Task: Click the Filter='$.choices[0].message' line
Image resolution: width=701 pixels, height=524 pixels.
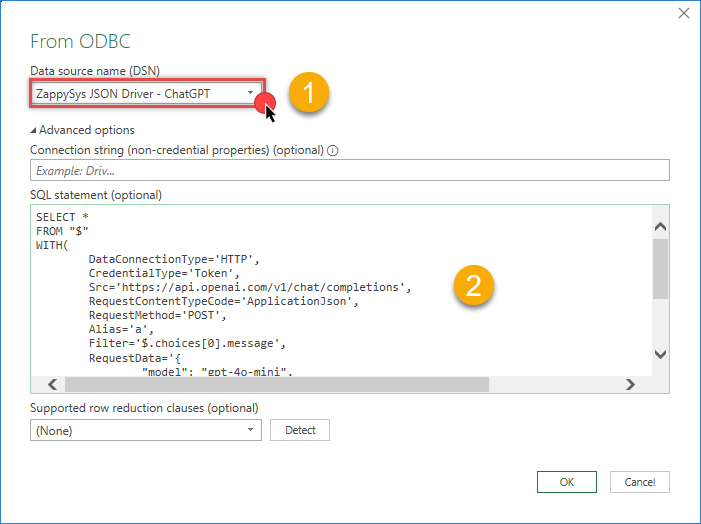Action: click(x=187, y=343)
